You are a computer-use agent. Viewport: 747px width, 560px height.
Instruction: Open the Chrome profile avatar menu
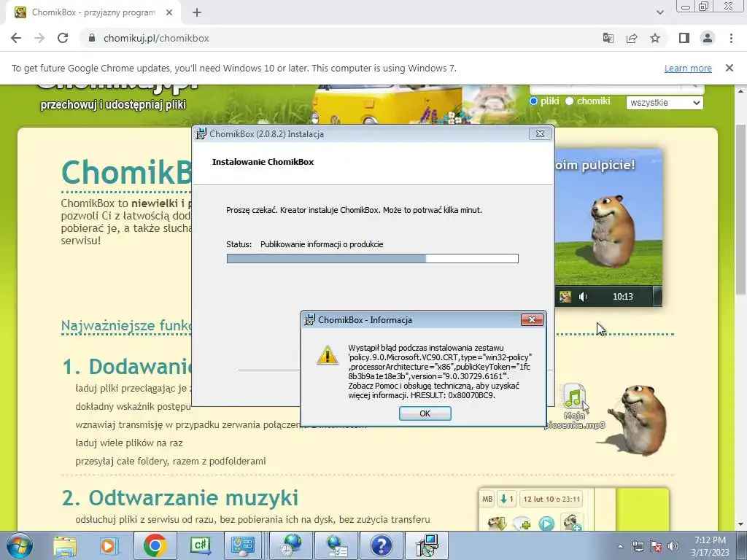pyautogui.click(x=708, y=38)
